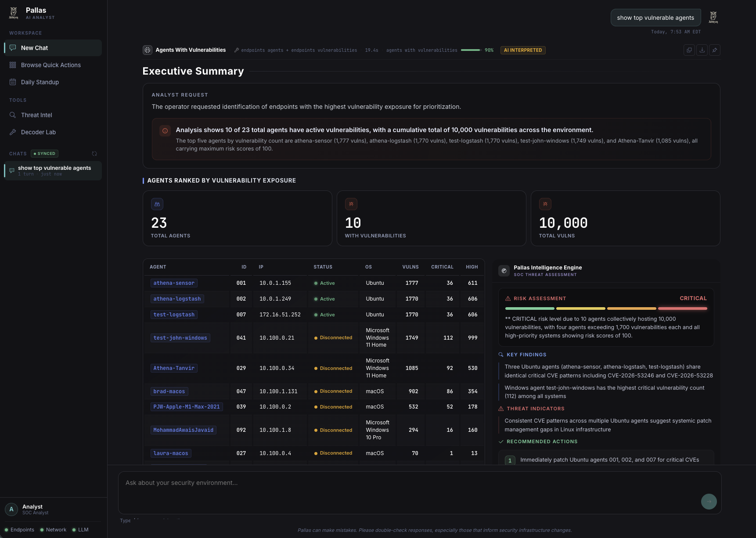This screenshot has height=538, width=756.
Task: Click the Active status of athena-sensor
Action: click(324, 283)
